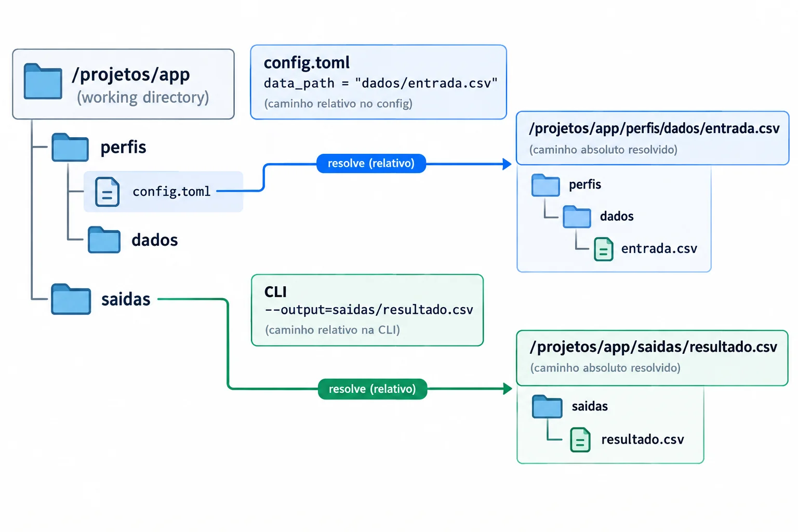Click '/projetos/app/perfis/dados/entrada.csv' resolved path
The width and height of the screenshot is (798, 532).
click(x=654, y=128)
